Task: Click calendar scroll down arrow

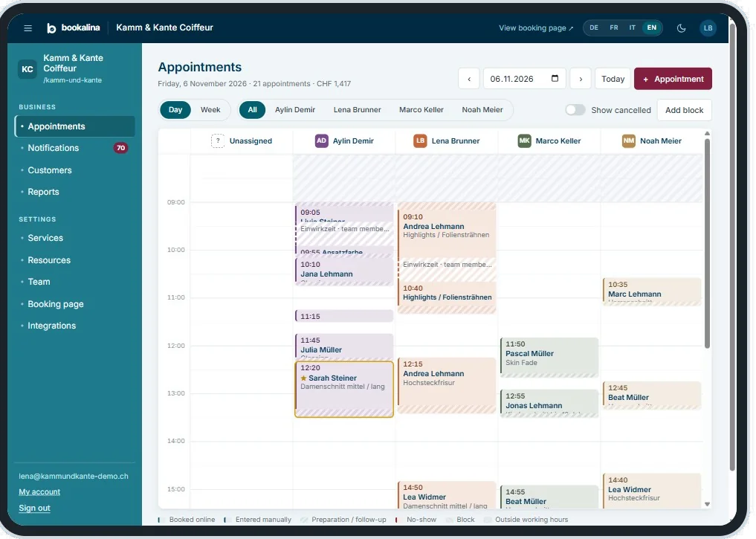Action: coord(707,504)
